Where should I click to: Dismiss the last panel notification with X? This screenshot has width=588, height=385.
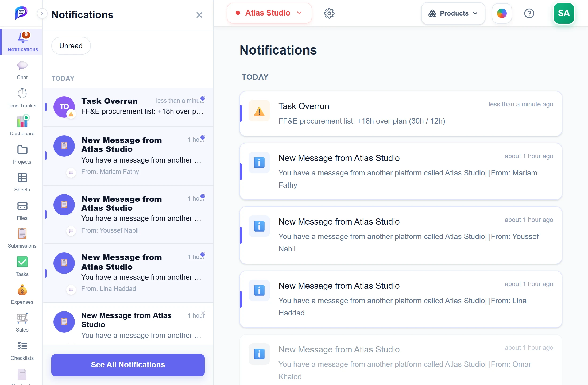pos(203,313)
